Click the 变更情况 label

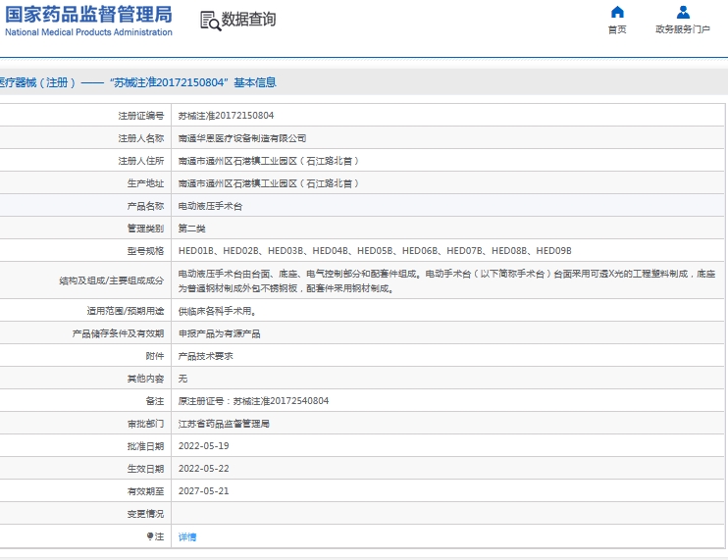point(145,514)
